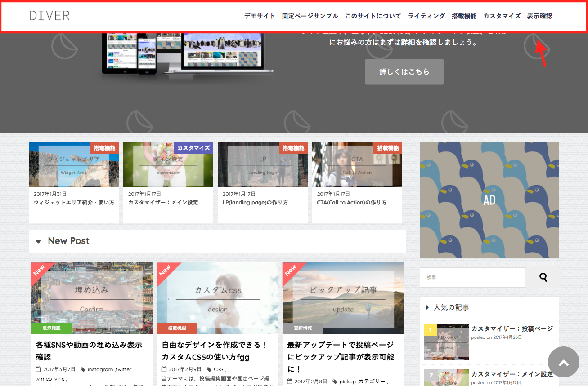
Task: Open the 固定ページサンプル menu item
Action: tap(310, 16)
